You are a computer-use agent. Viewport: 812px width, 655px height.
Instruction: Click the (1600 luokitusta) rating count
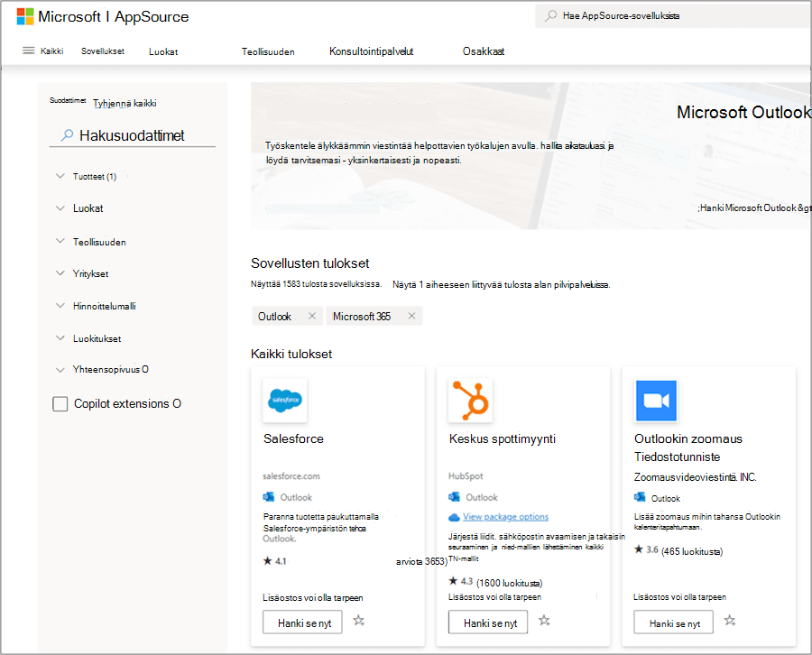pos(509,583)
